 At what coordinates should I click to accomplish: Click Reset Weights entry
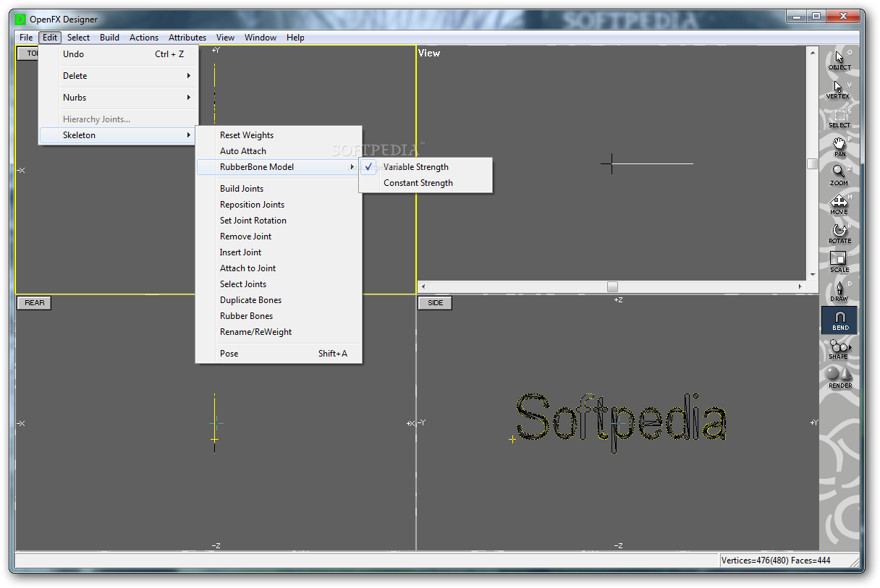(279, 135)
